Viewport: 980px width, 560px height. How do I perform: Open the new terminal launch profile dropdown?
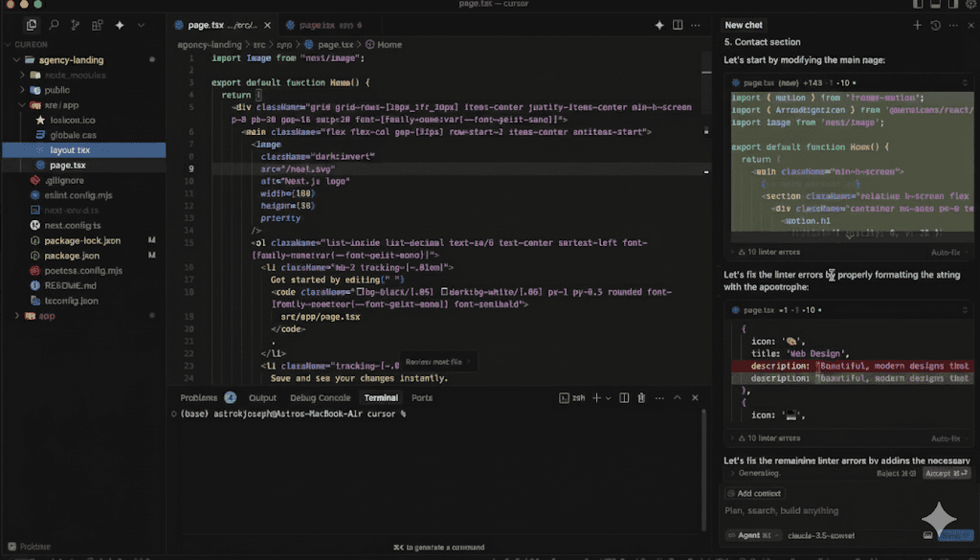tap(608, 397)
